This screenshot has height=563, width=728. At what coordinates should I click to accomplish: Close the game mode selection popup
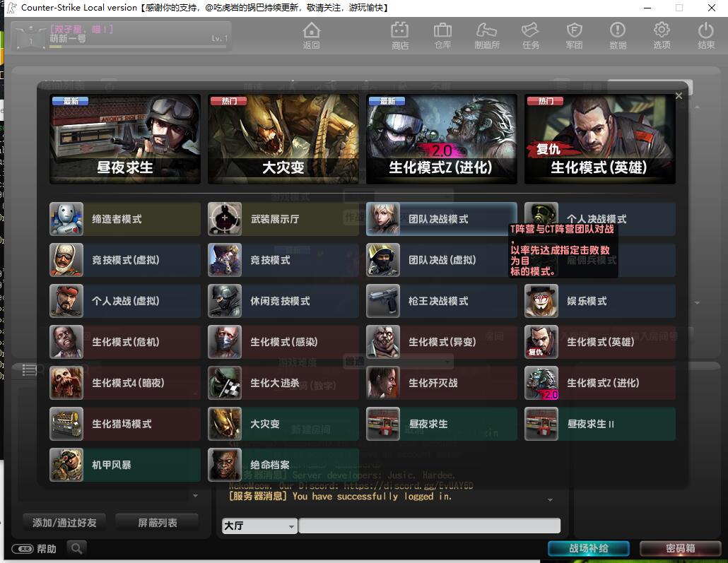[679, 95]
